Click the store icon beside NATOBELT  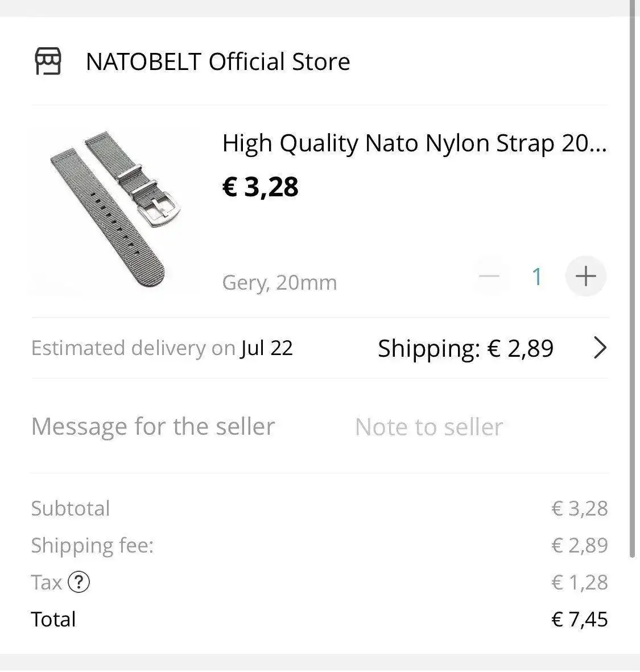pyautogui.click(x=48, y=61)
